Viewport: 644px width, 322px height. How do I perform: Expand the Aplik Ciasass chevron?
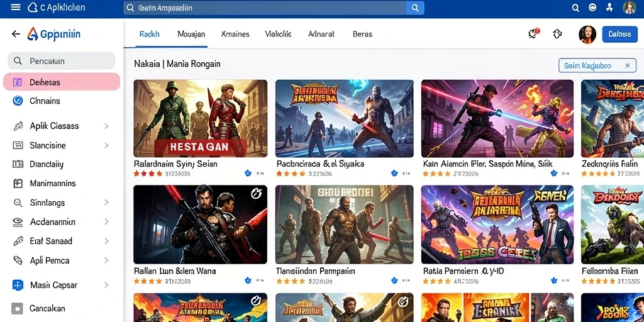pyautogui.click(x=106, y=126)
